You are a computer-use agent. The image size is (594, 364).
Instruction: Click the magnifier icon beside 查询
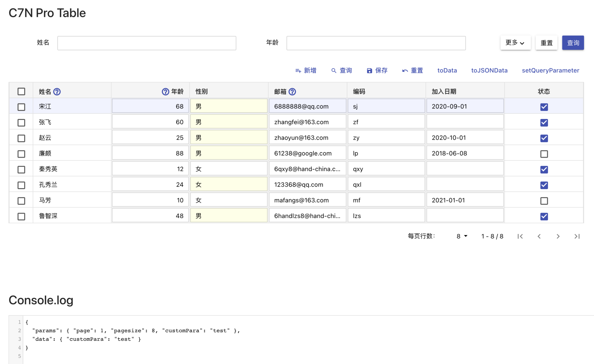tap(334, 70)
